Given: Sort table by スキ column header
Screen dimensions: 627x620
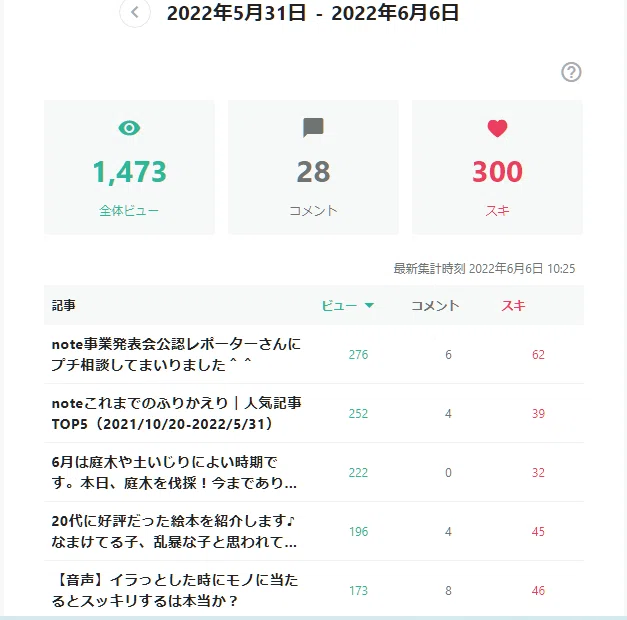Looking at the screenshot, I should [513, 306].
